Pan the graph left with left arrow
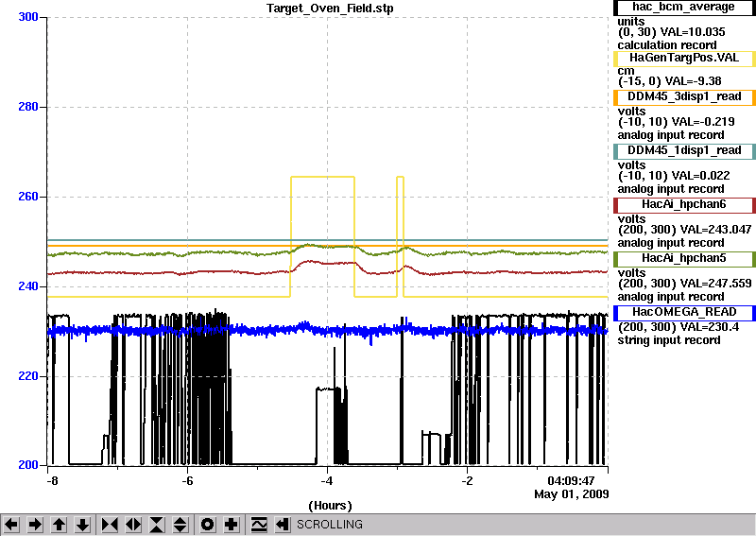Screen dimensions: 756x536 (11, 525)
